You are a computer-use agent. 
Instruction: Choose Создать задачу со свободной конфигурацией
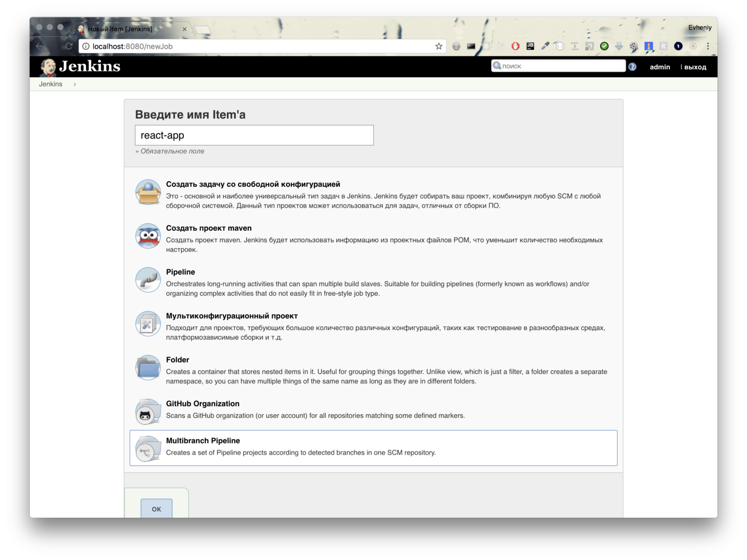pos(253,184)
